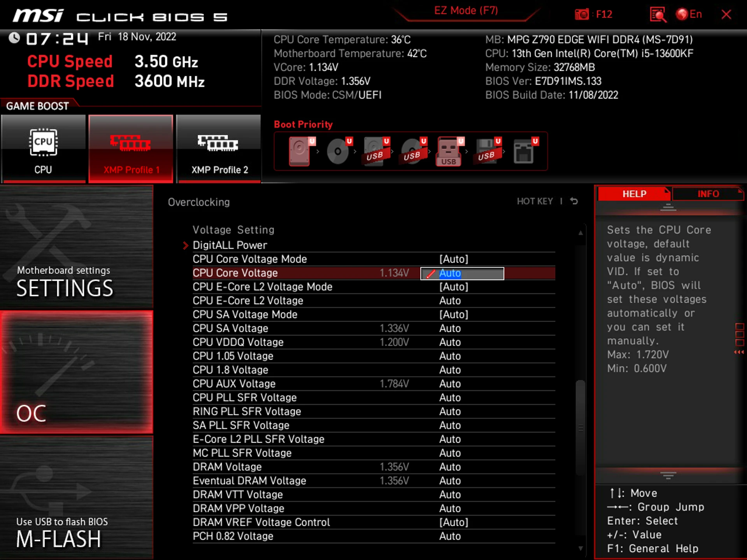Select the optical disc boot priority icon
The image size is (747, 560).
[x=339, y=151]
